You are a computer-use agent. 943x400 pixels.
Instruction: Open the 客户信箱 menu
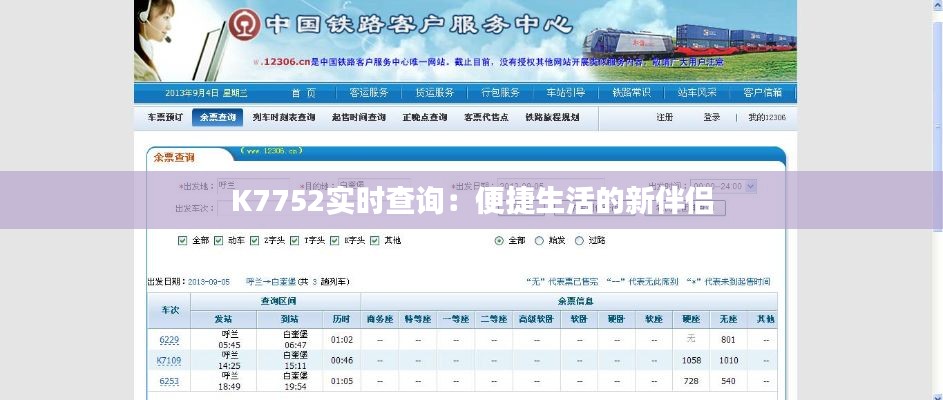763,93
